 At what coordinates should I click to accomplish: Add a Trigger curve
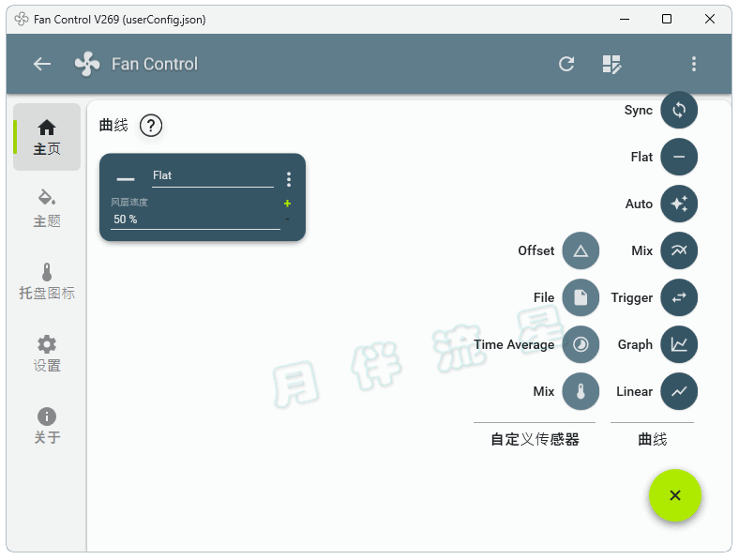click(x=679, y=297)
